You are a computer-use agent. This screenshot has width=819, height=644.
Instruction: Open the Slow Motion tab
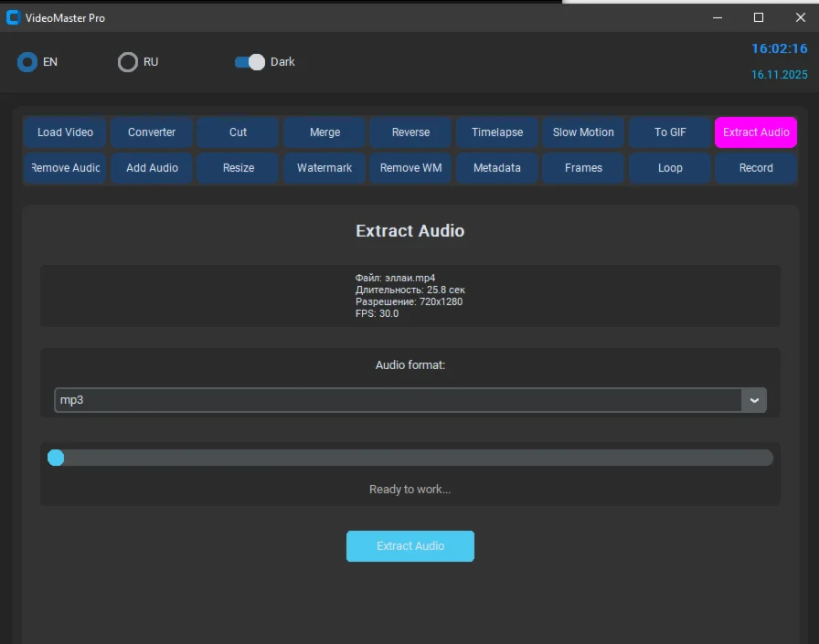(x=583, y=132)
